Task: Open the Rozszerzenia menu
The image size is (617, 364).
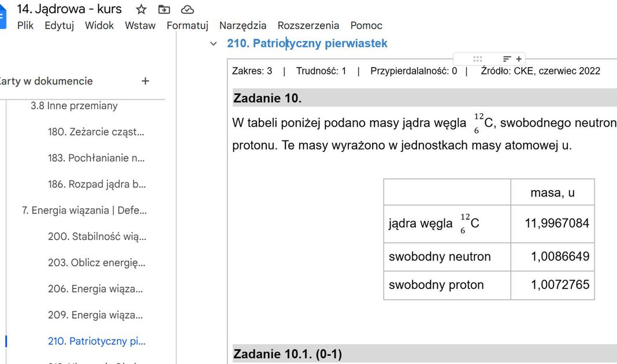Action: pos(308,25)
